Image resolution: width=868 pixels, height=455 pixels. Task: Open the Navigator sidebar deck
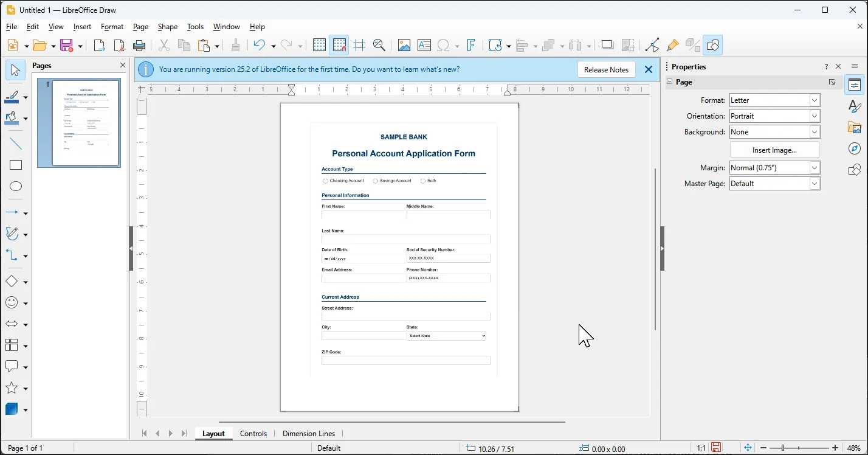855,148
